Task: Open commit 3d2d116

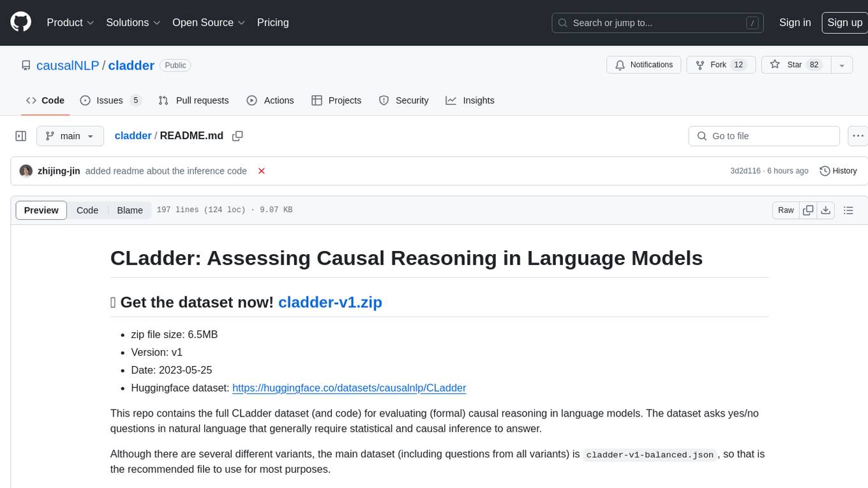Action: click(745, 171)
